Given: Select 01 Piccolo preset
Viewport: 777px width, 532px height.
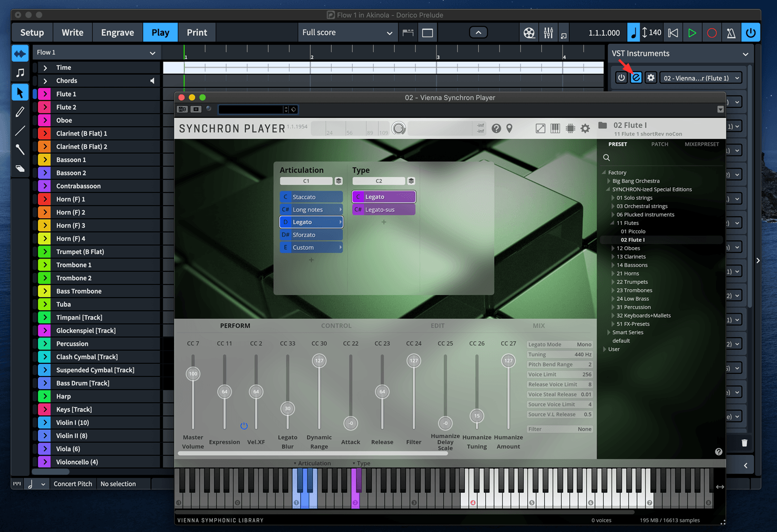Looking at the screenshot, I should pyautogui.click(x=632, y=231).
